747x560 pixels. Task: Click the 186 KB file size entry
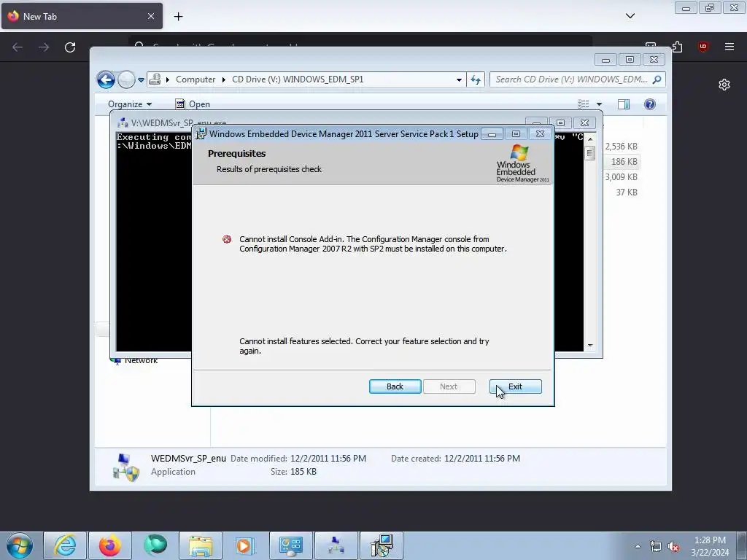point(624,161)
